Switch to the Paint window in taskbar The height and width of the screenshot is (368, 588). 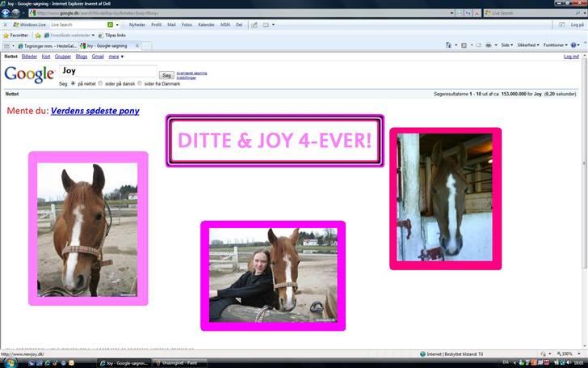coord(179,363)
